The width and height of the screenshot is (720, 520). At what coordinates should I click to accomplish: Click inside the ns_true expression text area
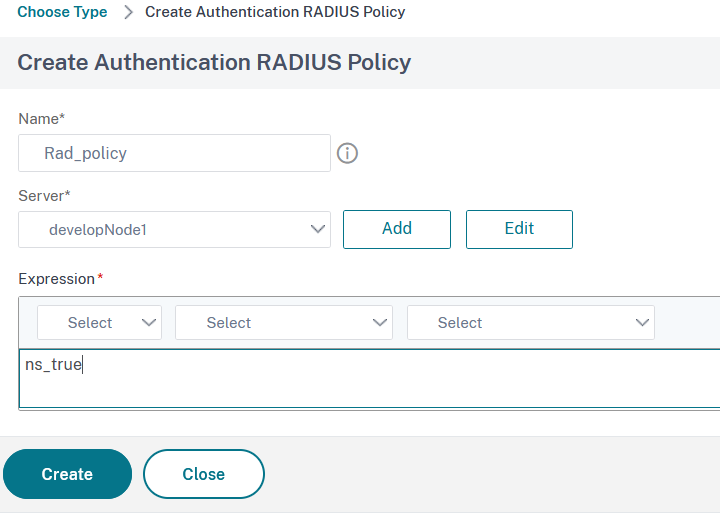pyautogui.click(x=368, y=379)
